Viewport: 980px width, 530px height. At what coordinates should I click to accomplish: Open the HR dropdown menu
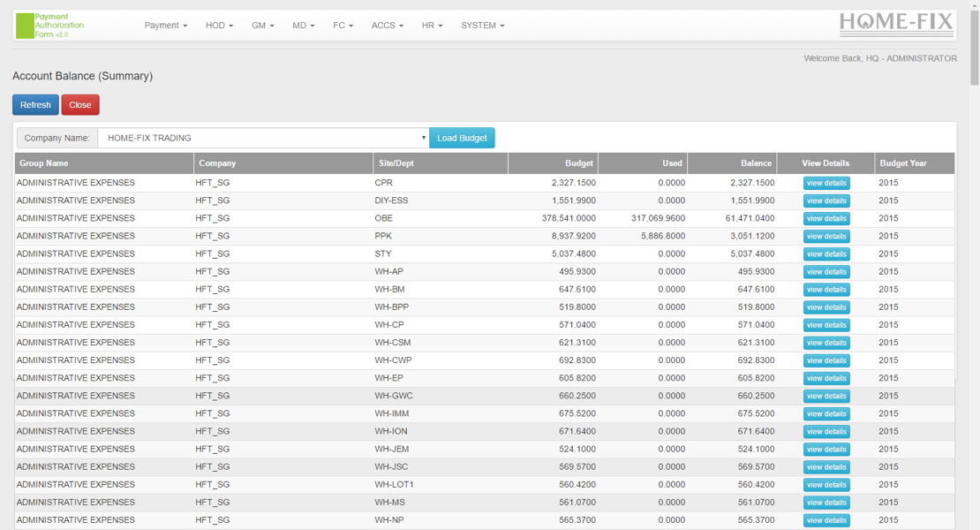[x=432, y=26]
